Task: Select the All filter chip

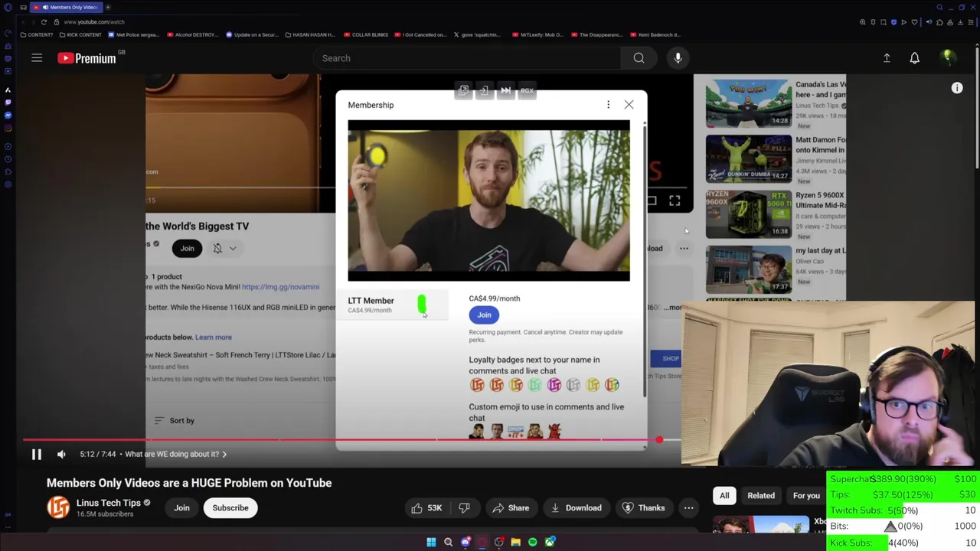Action: click(724, 495)
